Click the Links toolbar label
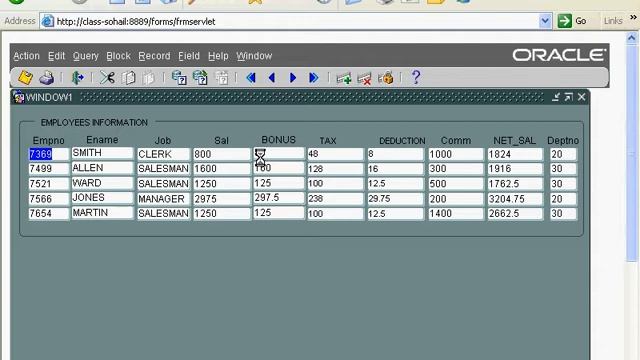 (x=613, y=21)
